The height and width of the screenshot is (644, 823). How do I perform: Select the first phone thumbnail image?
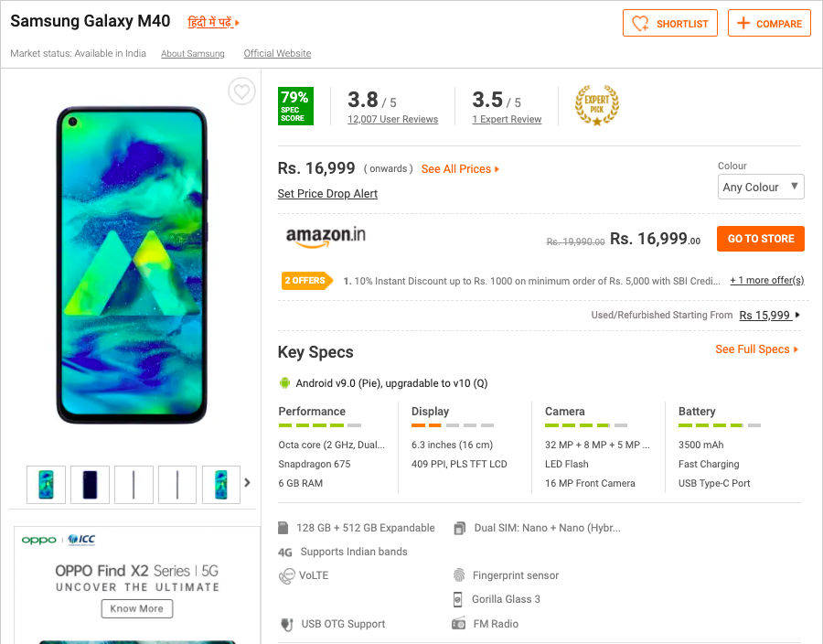(x=46, y=484)
